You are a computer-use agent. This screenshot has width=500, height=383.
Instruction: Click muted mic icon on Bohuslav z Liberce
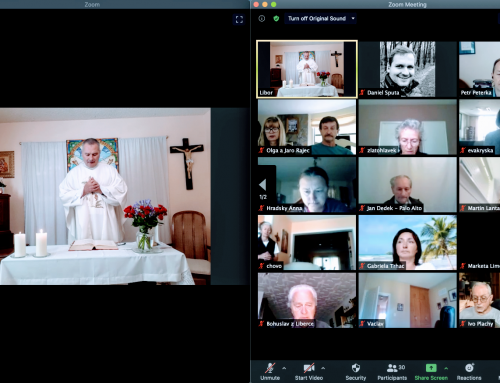(x=262, y=324)
